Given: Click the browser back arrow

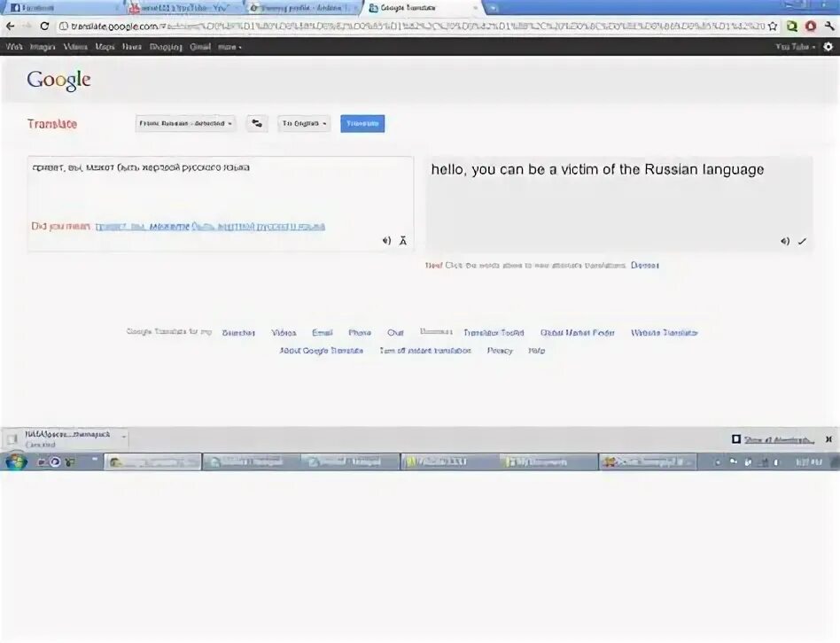Looking at the screenshot, I should 10,26.
